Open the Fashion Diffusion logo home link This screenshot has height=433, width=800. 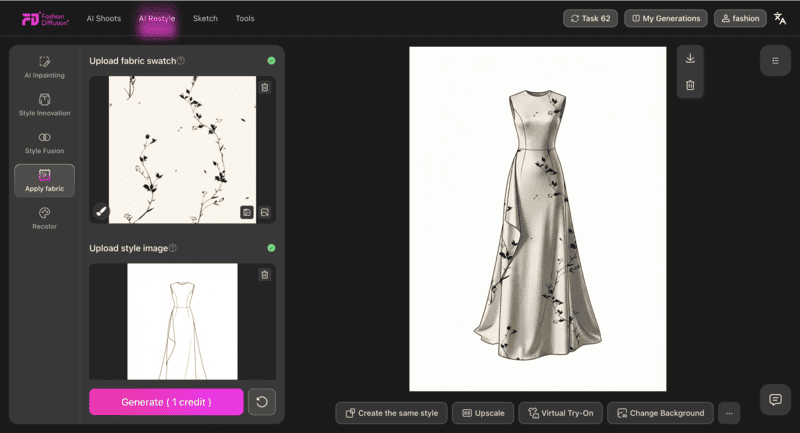45,19
